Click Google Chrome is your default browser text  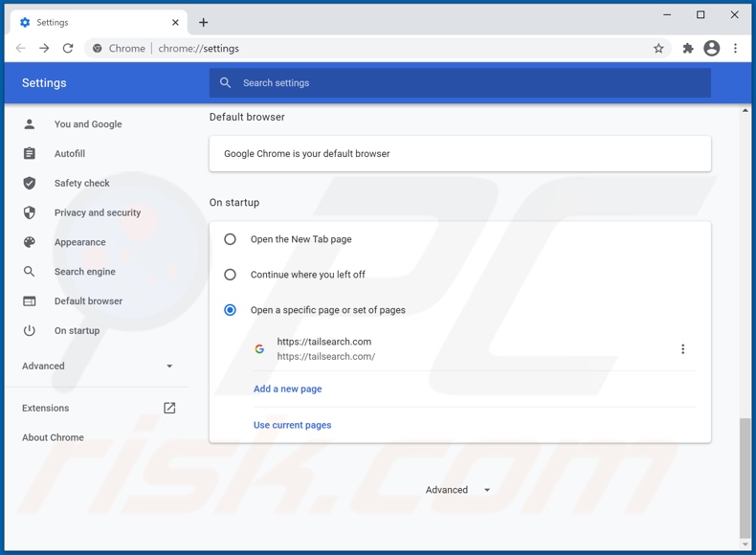click(307, 154)
